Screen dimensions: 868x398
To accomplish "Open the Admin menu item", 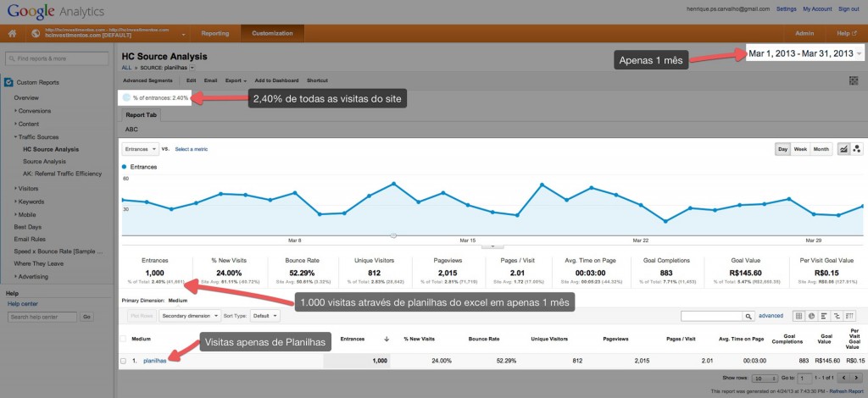I will click(x=804, y=34).
